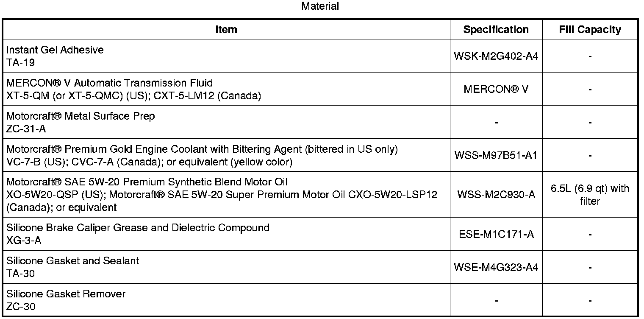Click specification WSK-M2G402-A4
Image resolution: width=644 pixels, height=319 pixels.
[496, 56]
